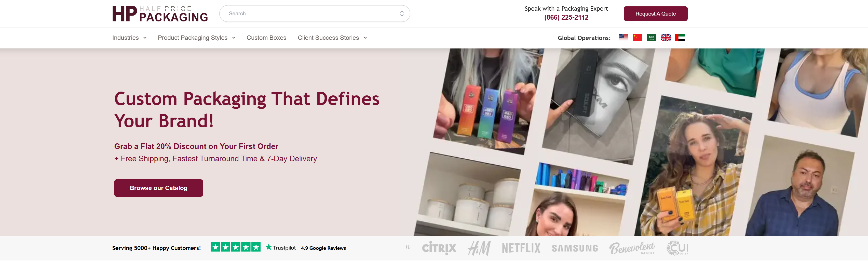The width and height of the screenshot is (868, 262).
Task: Open the Trustpilot logo link
Action: 281,248
